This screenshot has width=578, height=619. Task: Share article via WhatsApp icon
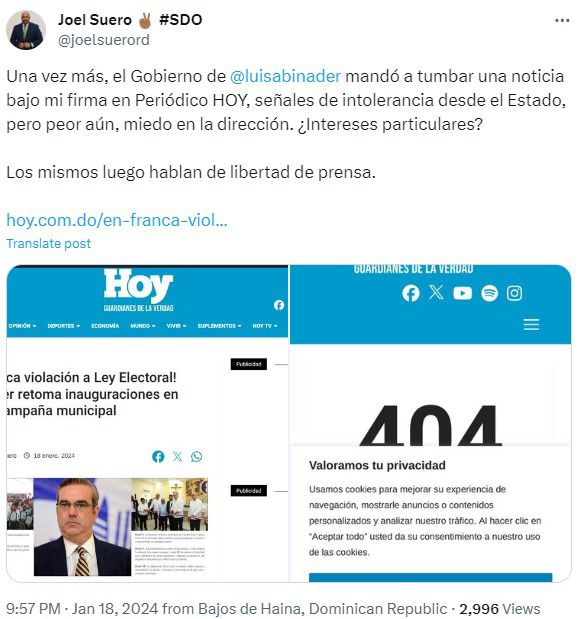196,457
